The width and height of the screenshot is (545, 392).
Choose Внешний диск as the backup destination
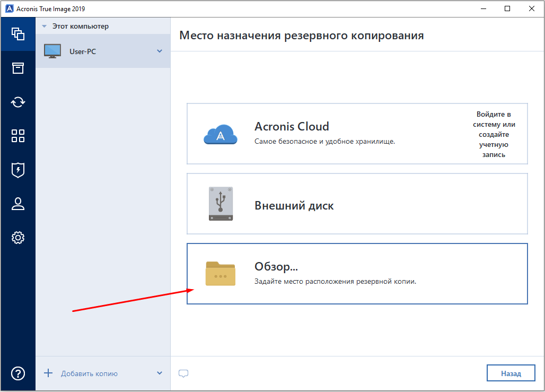[357, 204]
